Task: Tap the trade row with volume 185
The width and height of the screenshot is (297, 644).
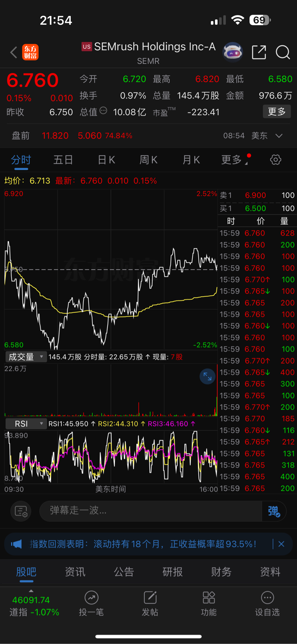Action: coord(257,419)
